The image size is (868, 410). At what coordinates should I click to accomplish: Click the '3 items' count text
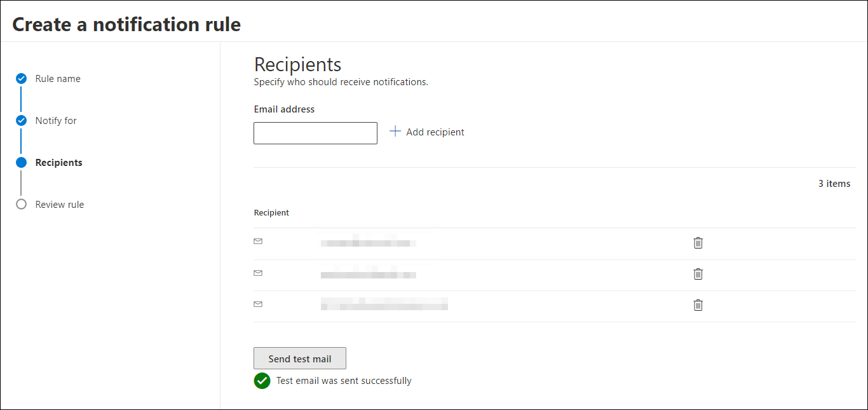pyautogui.click(x=834, y=184)
